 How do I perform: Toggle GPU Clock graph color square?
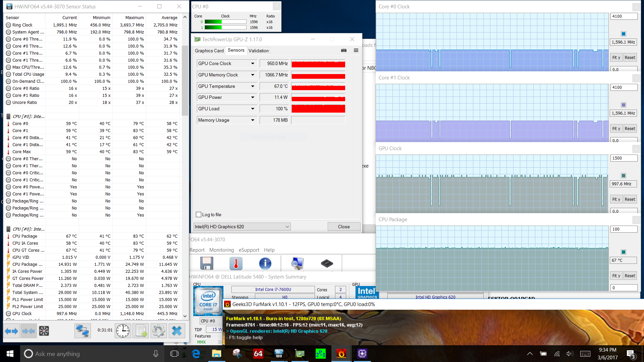click(x=623, y=176)
